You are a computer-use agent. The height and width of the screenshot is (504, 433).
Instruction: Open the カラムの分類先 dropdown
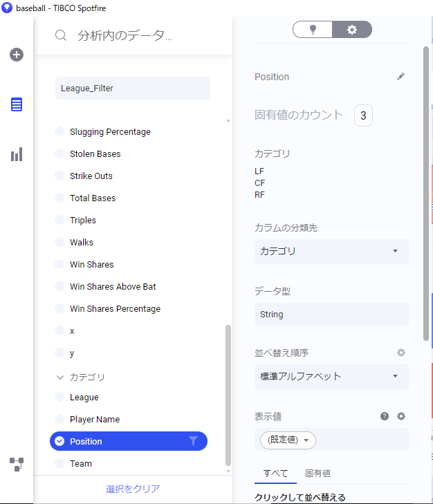coord(331,252)
